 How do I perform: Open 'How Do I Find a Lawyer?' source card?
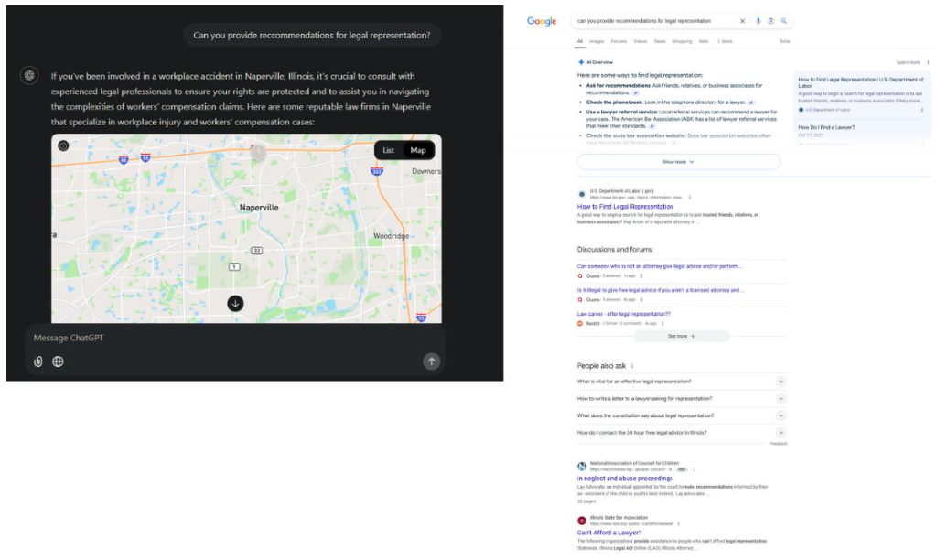827,127
